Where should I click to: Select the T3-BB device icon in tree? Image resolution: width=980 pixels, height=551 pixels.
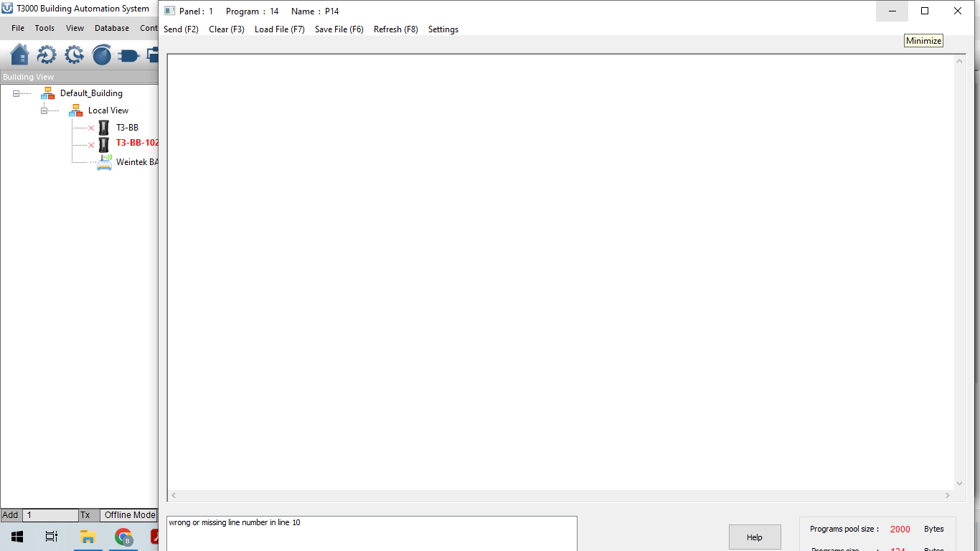[104, 128]
